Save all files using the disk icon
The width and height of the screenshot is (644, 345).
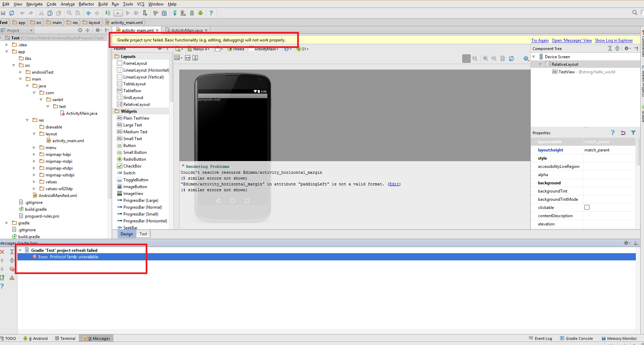coord(3,13)
